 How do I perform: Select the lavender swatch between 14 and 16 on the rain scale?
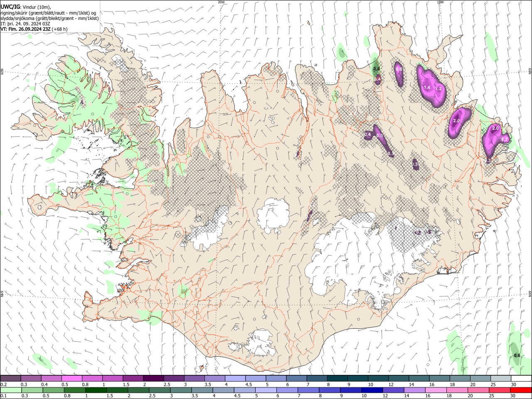(414, 390)
